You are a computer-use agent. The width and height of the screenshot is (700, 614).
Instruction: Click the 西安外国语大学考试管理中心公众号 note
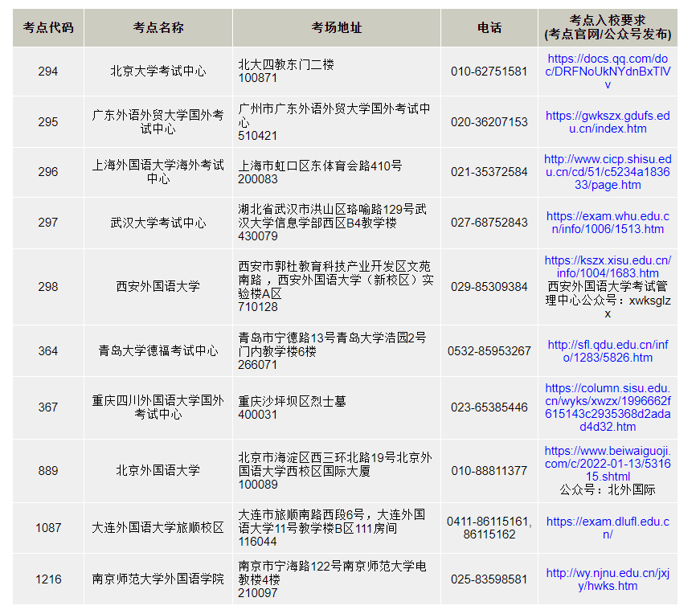[x=608, y=300]
